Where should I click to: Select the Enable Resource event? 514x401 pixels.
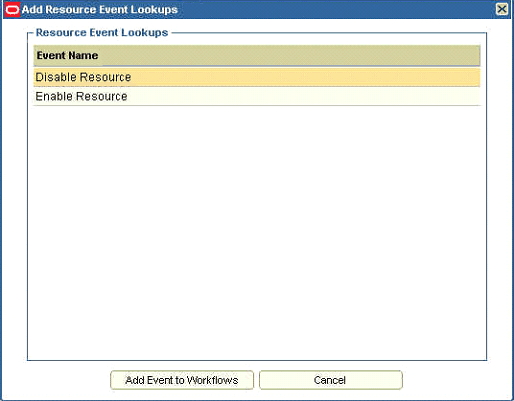click(257, 96)
